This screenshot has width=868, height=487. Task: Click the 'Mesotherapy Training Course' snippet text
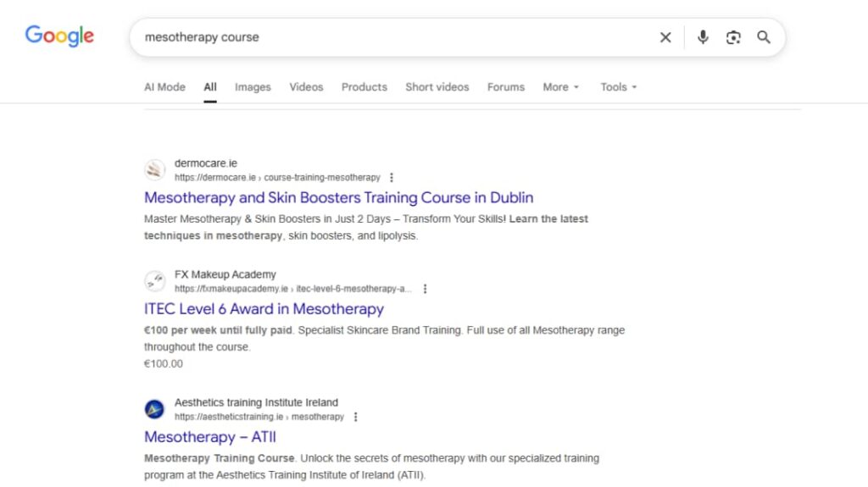[x=220, y=458]
